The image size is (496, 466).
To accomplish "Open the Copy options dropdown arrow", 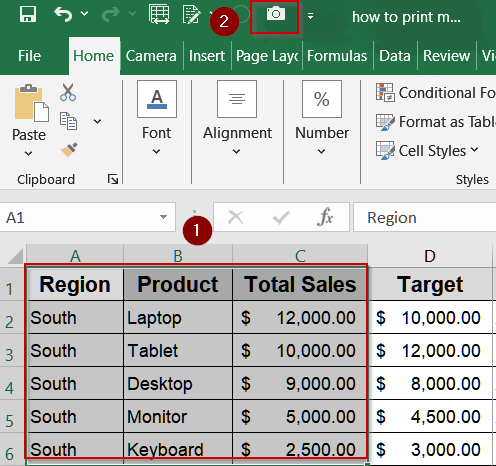I will tap(97, 121).
